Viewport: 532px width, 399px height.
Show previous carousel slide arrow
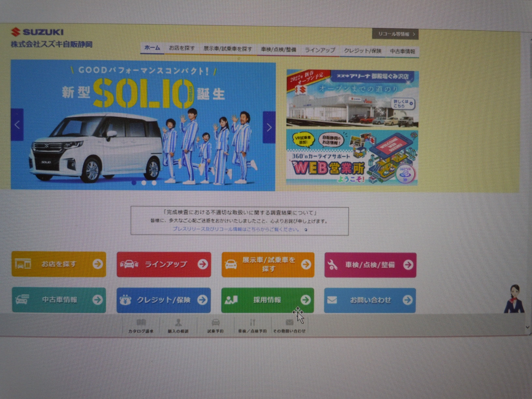coord(17,125)
